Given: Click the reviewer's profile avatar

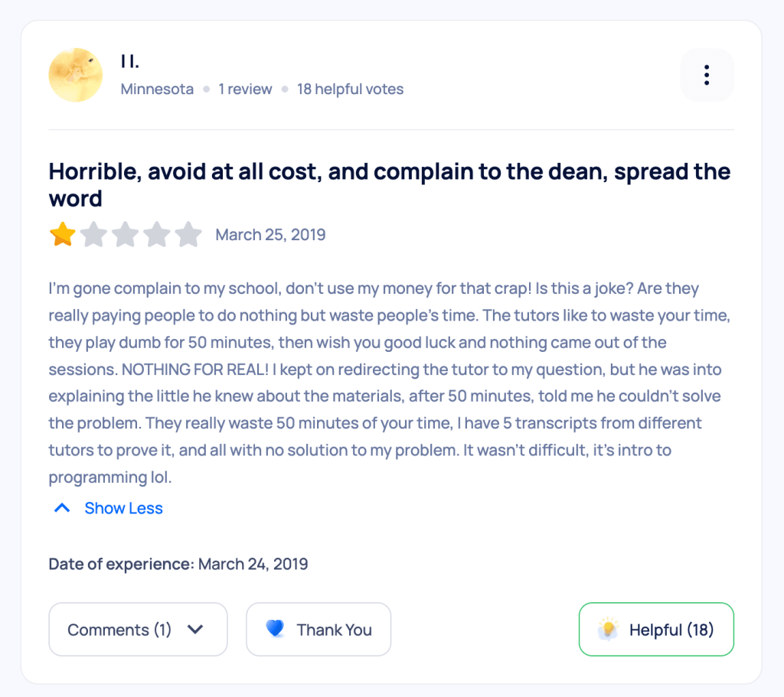Looking at the screenshot, I should (x=75, y=74).
